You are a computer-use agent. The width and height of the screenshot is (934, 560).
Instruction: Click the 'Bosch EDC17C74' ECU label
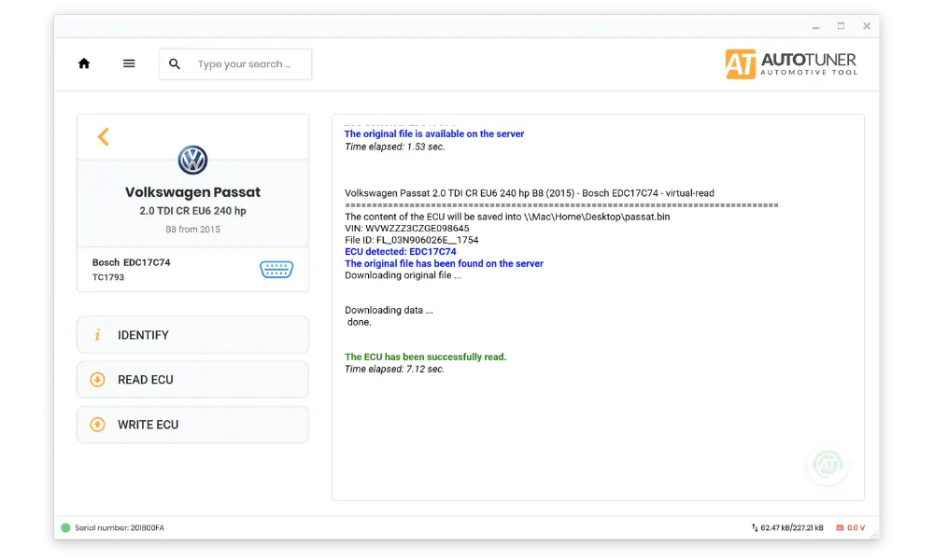pos(131,262)
